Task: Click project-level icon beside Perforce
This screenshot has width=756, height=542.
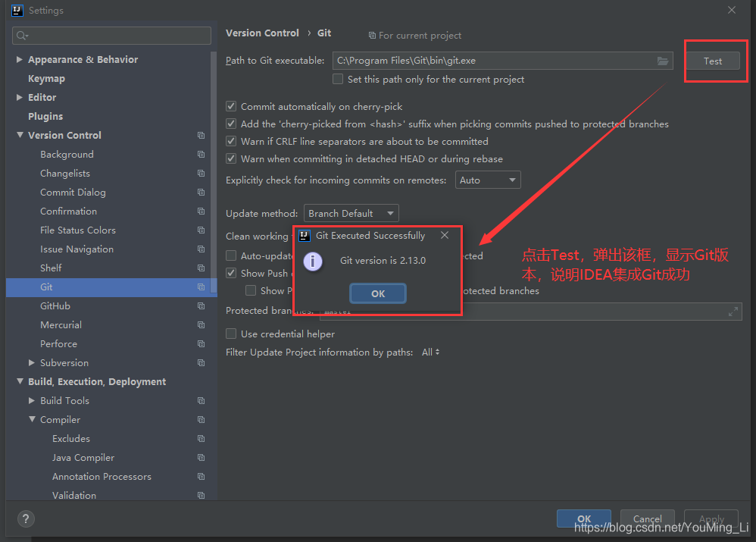Action: coord(201,343)
